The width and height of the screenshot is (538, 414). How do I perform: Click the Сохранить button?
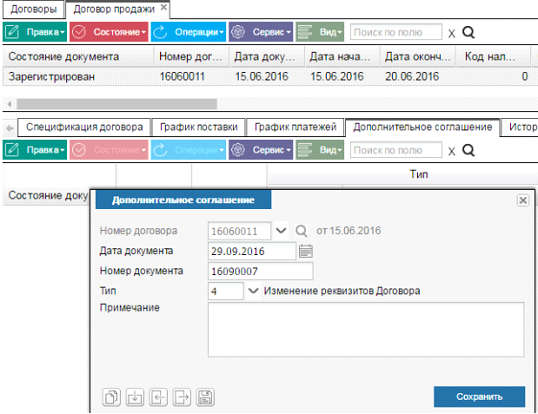(479, 397)
